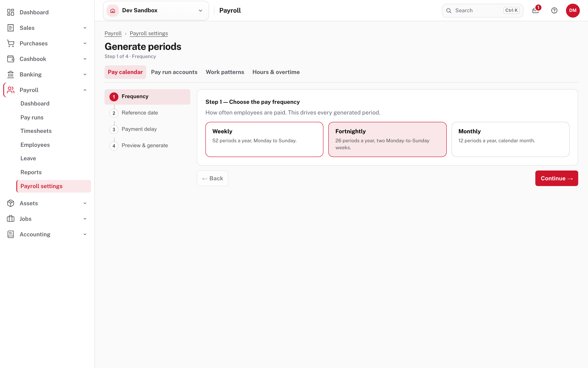Image resolution: width=588 pixels, height=368 pixels.
Task: Click the search magnifier icon
Action: point(449,10)
